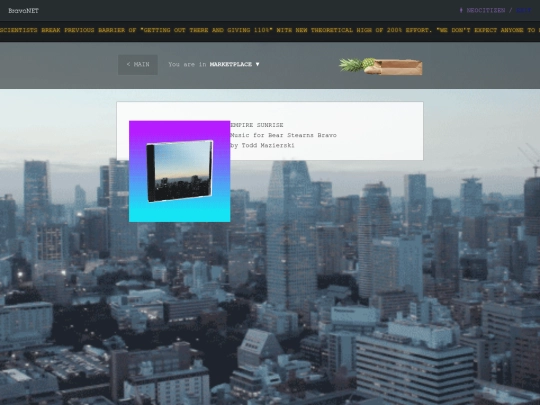
Task: Open the pineapple grocery bag cart icon
Action: (381, 66)
